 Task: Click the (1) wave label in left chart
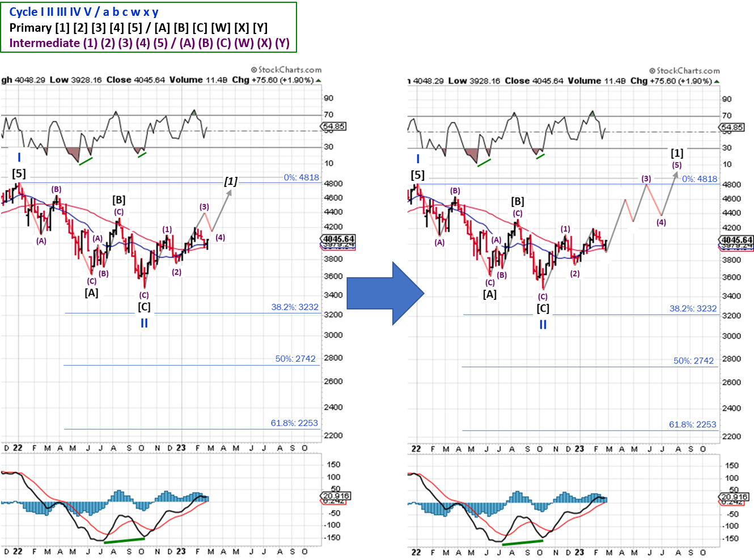(167, 230)
